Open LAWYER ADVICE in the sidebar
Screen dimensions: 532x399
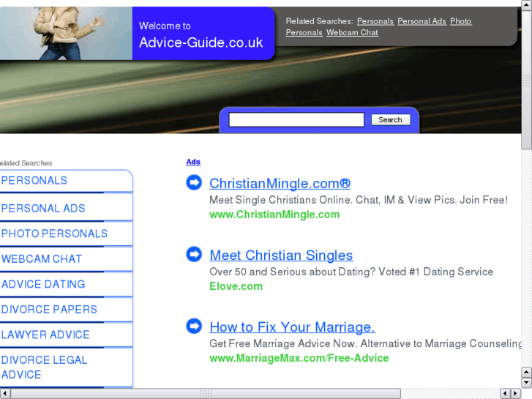pyautogui.click(x=66, y=335)
